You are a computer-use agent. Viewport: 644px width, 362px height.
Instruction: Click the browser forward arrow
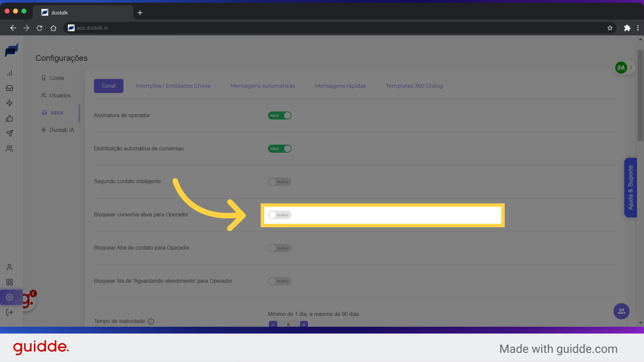26,28
